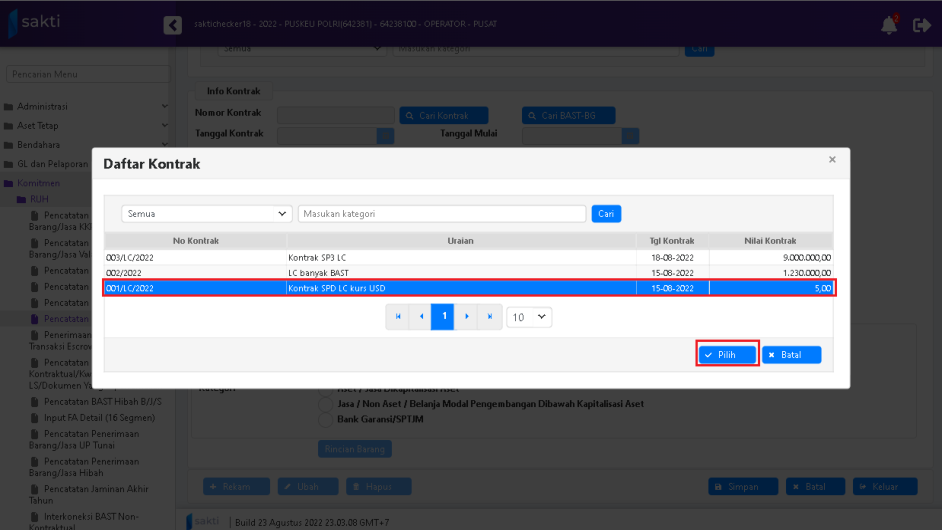Select Jasa / Non Aset radio option
942x532 pixels.
tap(325, 404)
